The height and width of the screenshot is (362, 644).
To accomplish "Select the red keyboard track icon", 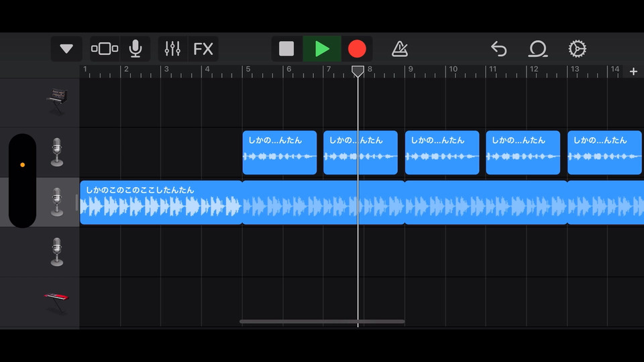I will pyautogui.click(x=56, y=302).
